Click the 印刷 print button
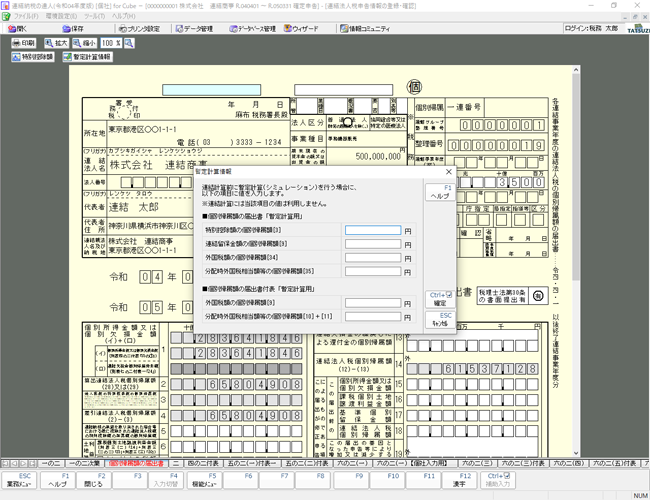Viewport: 650px width, 500px height. point(23,44)
